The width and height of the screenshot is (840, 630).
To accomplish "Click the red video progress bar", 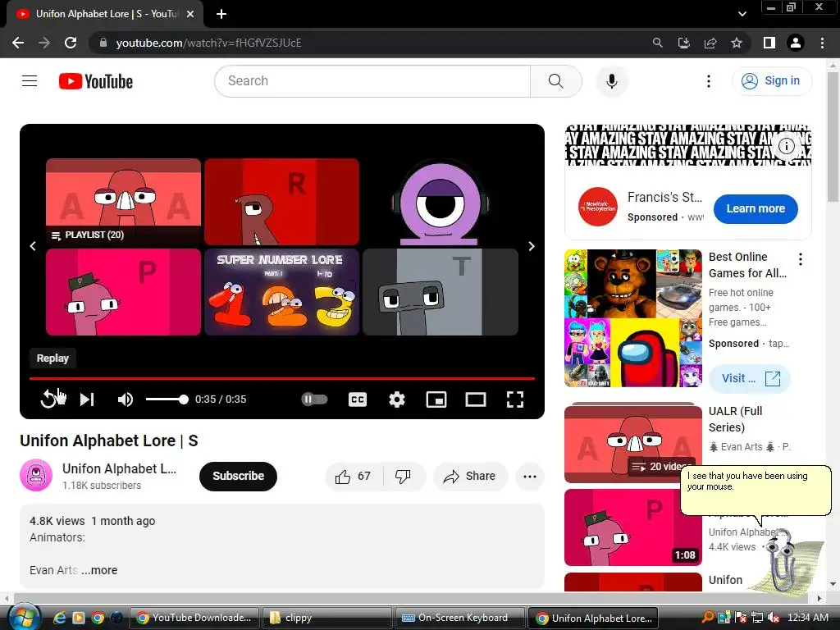I will click(282, 378).
